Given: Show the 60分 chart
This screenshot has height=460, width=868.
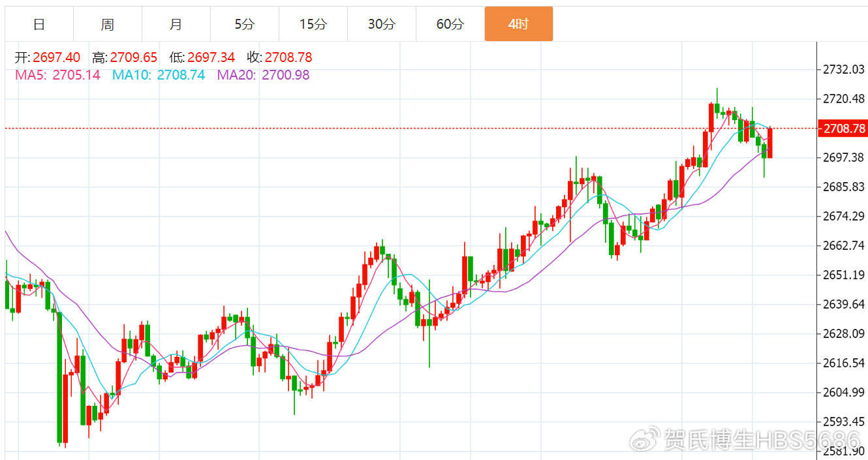Looking at the screenshot, I should [x=450, y=24].
